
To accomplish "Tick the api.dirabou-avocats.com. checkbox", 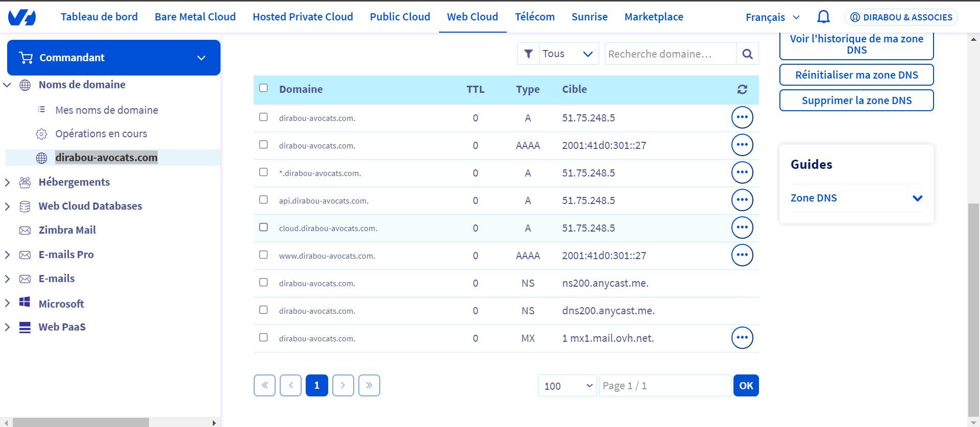I will point(263,199).
